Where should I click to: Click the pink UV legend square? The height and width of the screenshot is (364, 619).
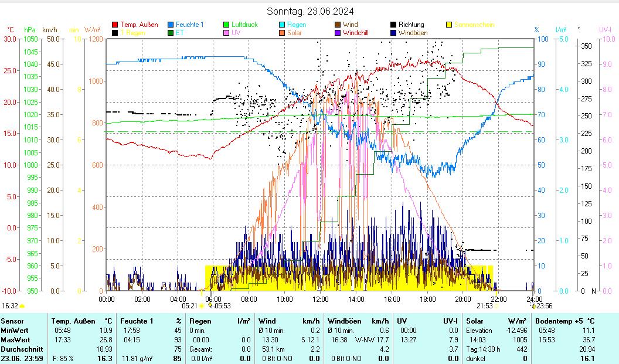click(226, 33)
